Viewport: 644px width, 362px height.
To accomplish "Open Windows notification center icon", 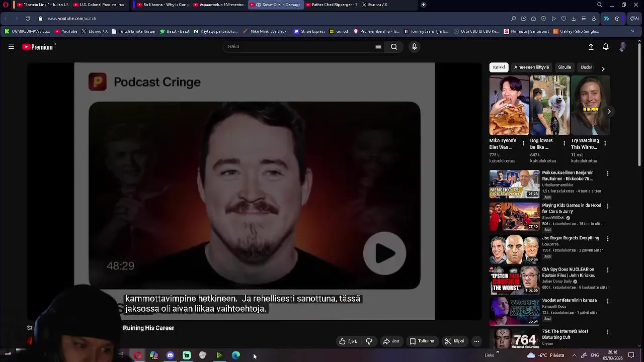I will click(631, 355).
